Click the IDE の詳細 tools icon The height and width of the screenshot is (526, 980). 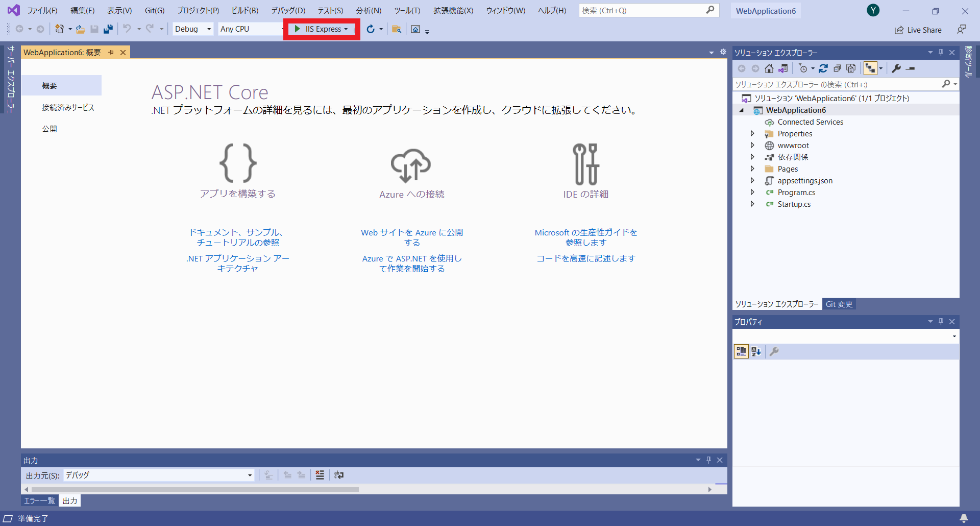[586, 164]
